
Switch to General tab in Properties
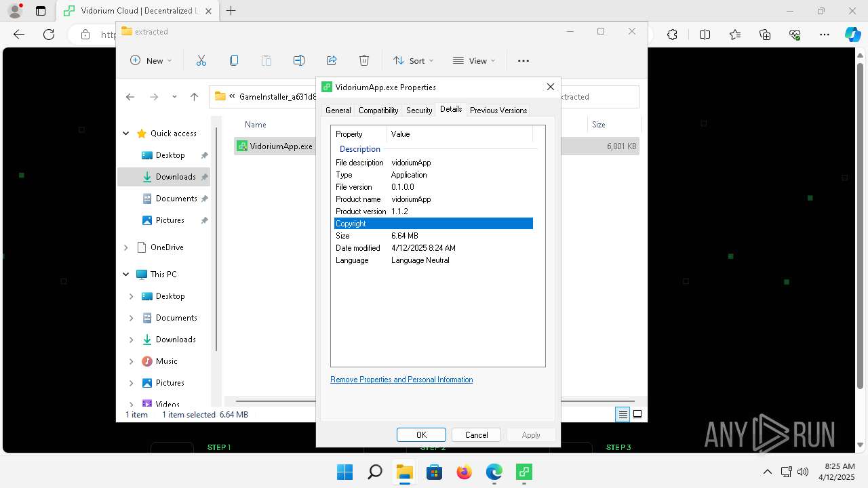(338, 110)
